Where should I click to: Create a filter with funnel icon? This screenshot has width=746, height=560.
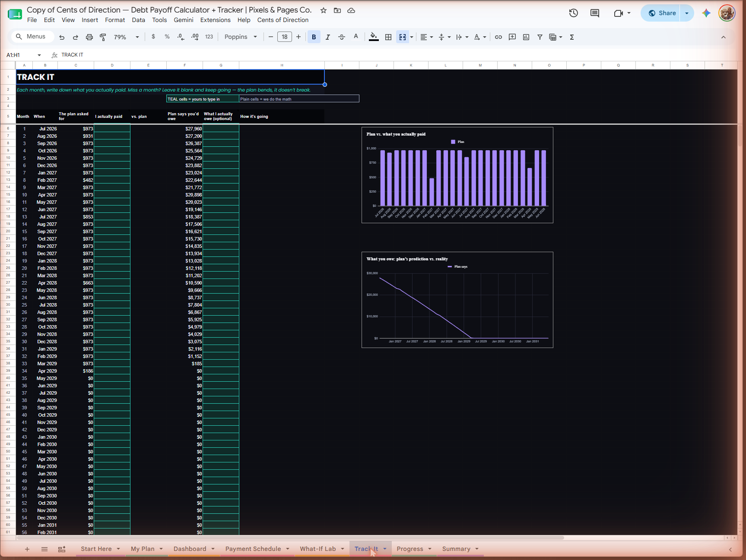point(540,37)
